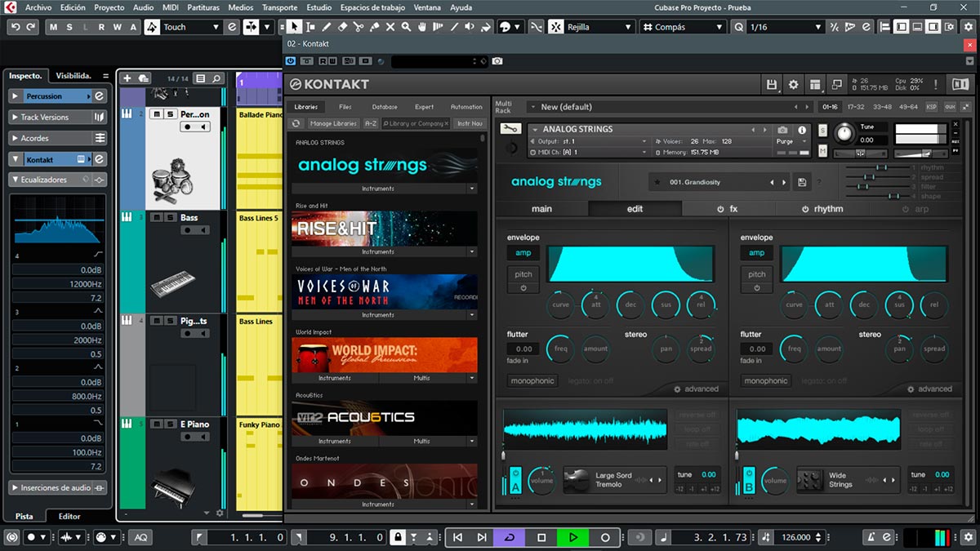This screenshot has width=980, height=551.
Task: Toggle the fx power tab switch
Action: [720, 209]
